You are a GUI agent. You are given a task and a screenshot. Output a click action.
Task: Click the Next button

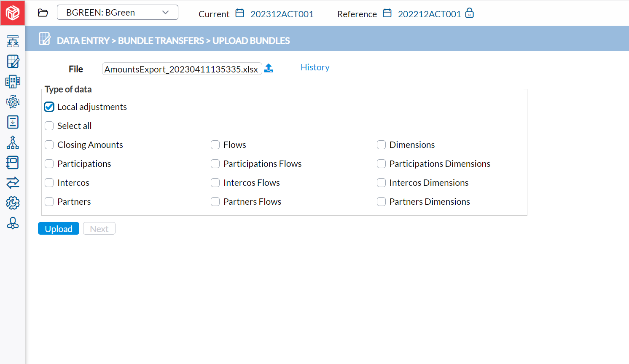99,228
